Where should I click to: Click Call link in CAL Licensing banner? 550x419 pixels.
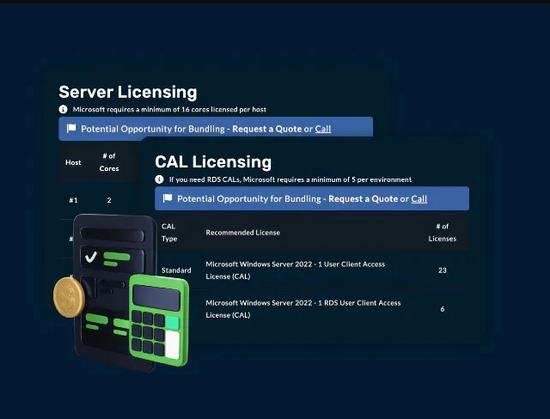pos(419,199)
